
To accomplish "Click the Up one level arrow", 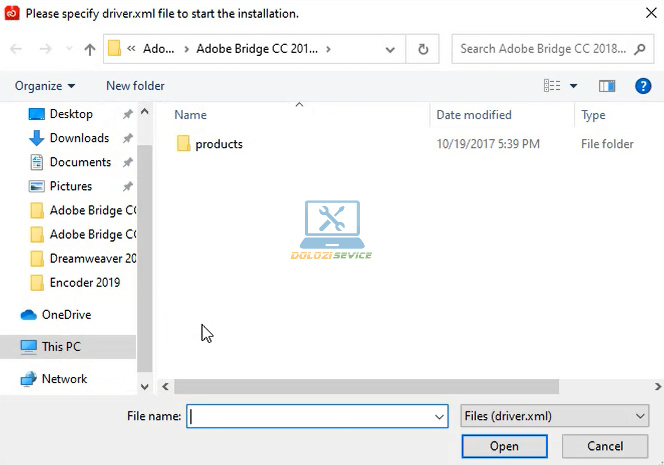I will (x=90, y=49).
